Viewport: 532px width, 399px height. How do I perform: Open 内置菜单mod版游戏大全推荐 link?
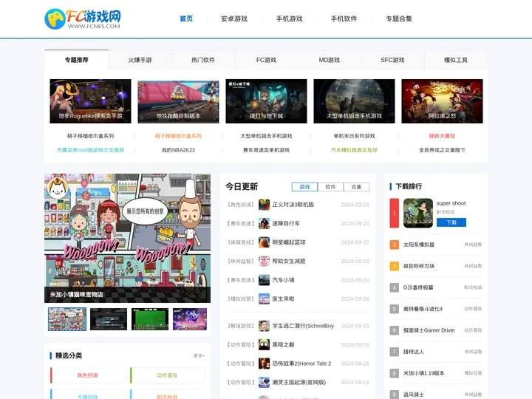tap(90, 150)
